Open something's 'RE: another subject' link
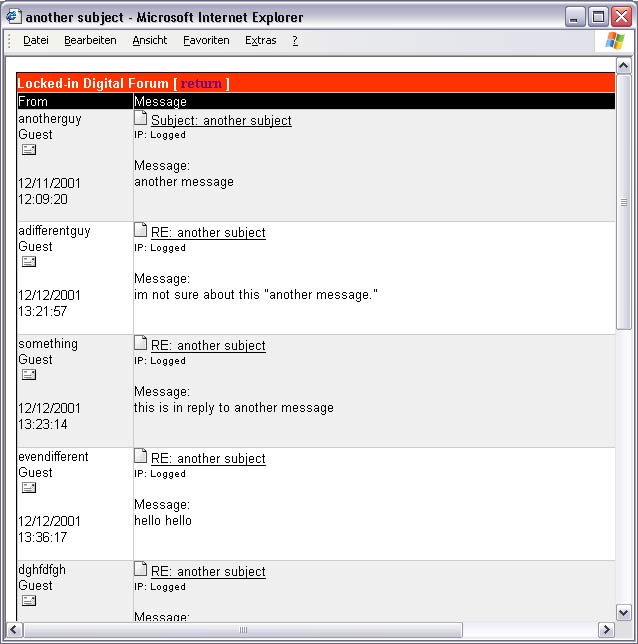Screen dimensions: 638x644 [208, 345]
